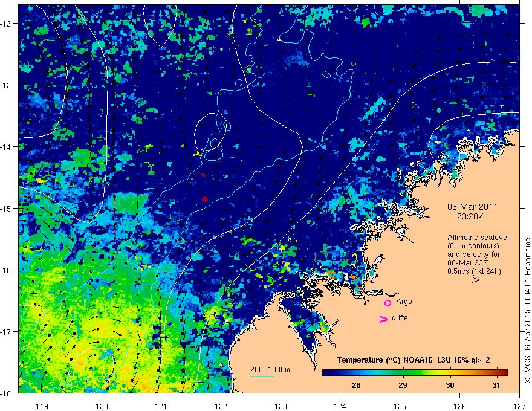532x411 pixels.
Task: Click the "and velocity for" text
Action: (x=473, y=254)
